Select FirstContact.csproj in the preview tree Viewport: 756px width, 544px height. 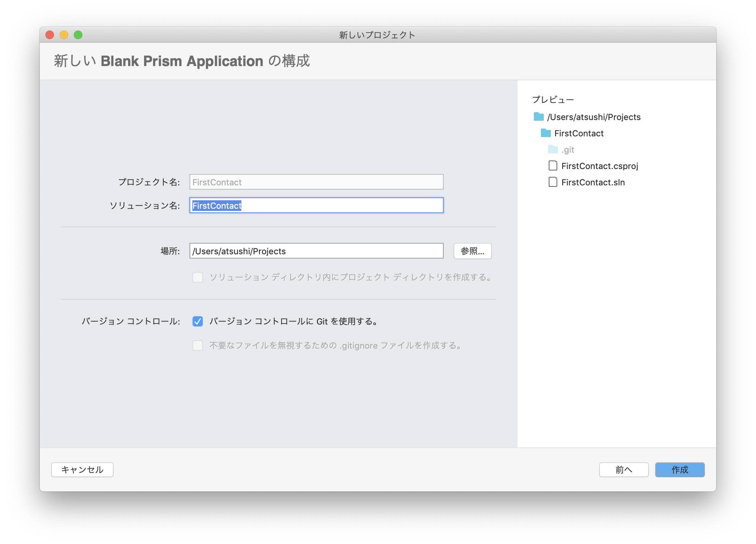click(599, 165)
